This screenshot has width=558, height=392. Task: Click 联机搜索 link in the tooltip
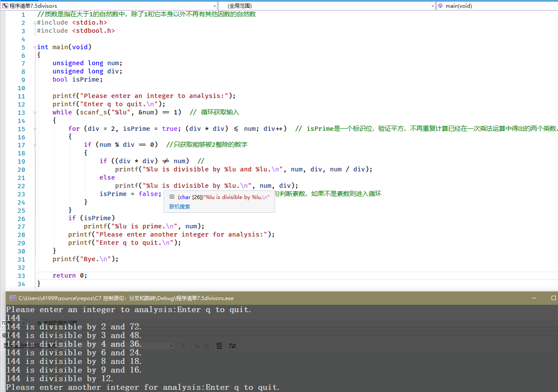coord(180,206)
